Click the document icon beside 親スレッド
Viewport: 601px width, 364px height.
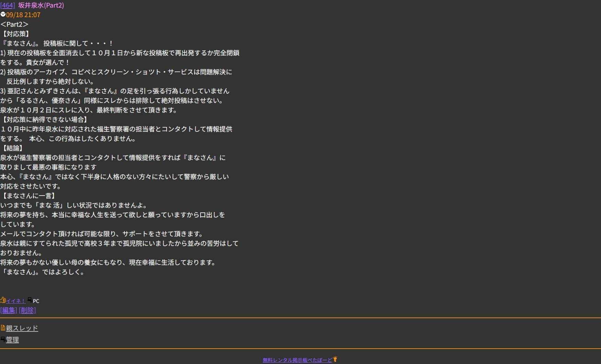3,328
